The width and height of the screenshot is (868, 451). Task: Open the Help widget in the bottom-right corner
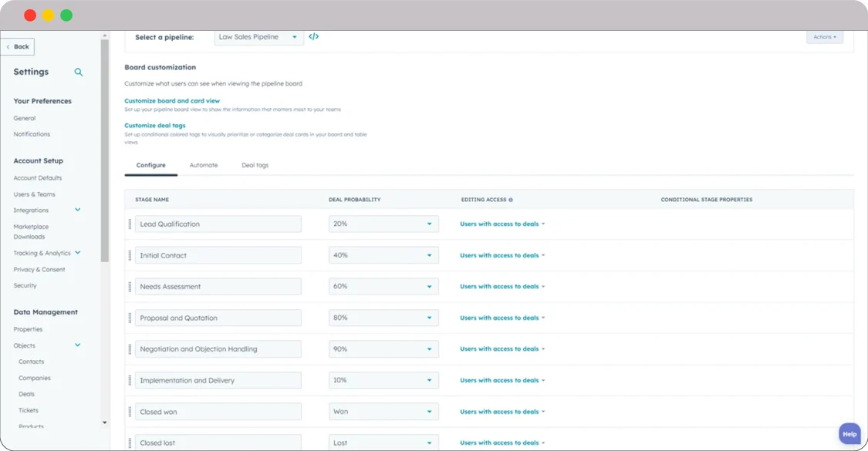click(x=849, y=433)
